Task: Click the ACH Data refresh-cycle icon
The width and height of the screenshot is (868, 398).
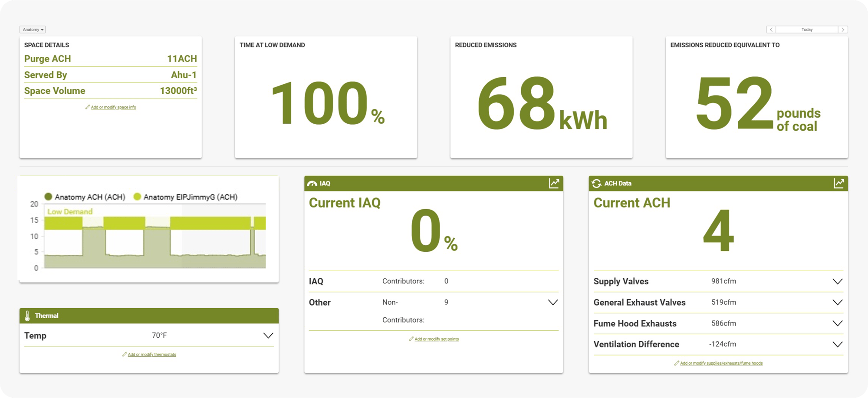Action: click(x=596, y=184)
